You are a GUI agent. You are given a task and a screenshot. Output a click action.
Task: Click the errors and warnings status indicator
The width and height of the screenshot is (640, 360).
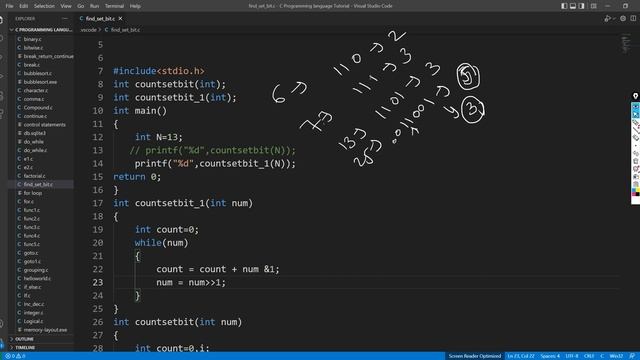tap(15, 356)
